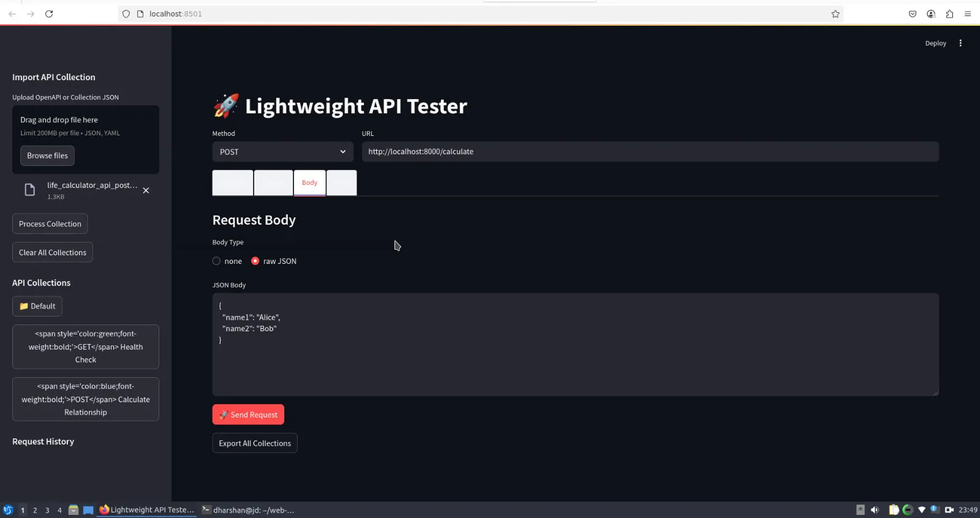Go back in browser history

[12, 13]
